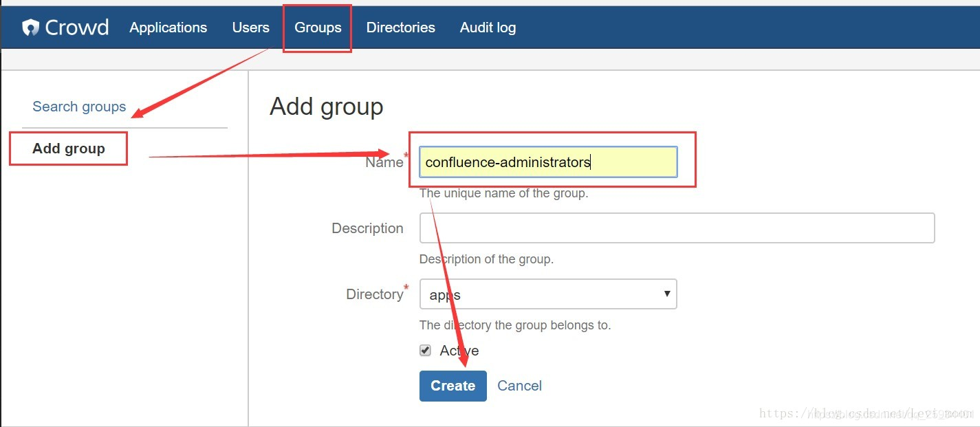Select Add group in sidebar
This screenshot has width=980, height=427.
(69, 149)
